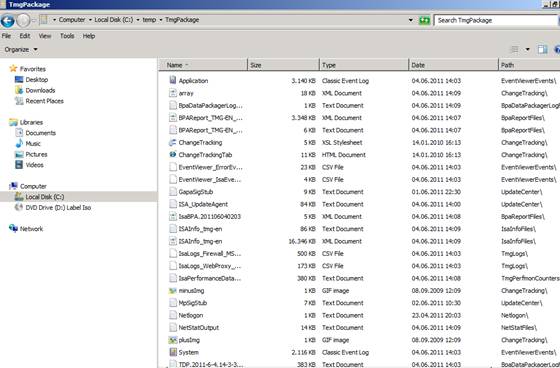Viewport: 560px width, 368px height.
Task: Click the Network icon
Action: [x=14, y=229]
